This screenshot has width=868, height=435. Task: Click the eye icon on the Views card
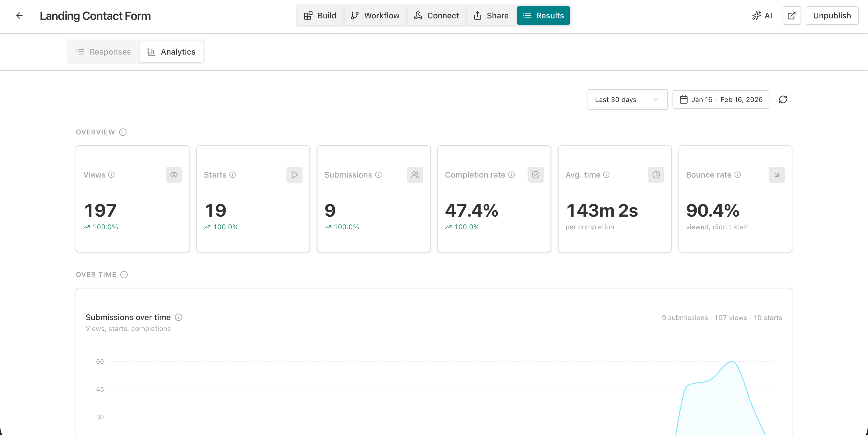174,175
